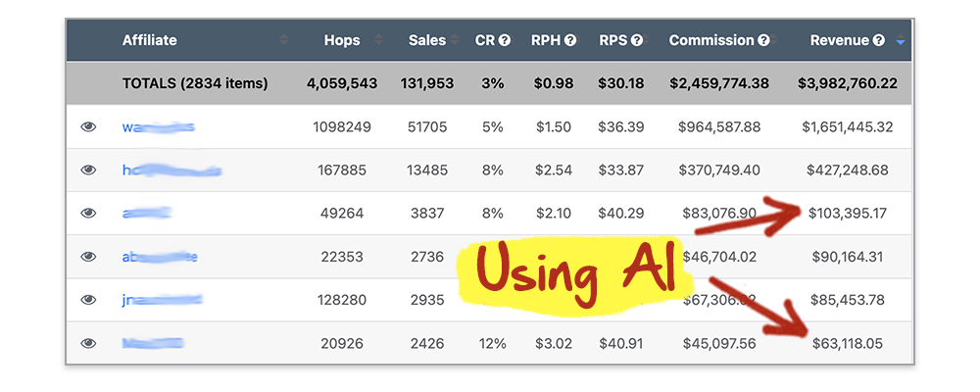Screen dimensions: 980x392
Task: Click eye icon in the 128280 hops row
Action: [88, 300]
